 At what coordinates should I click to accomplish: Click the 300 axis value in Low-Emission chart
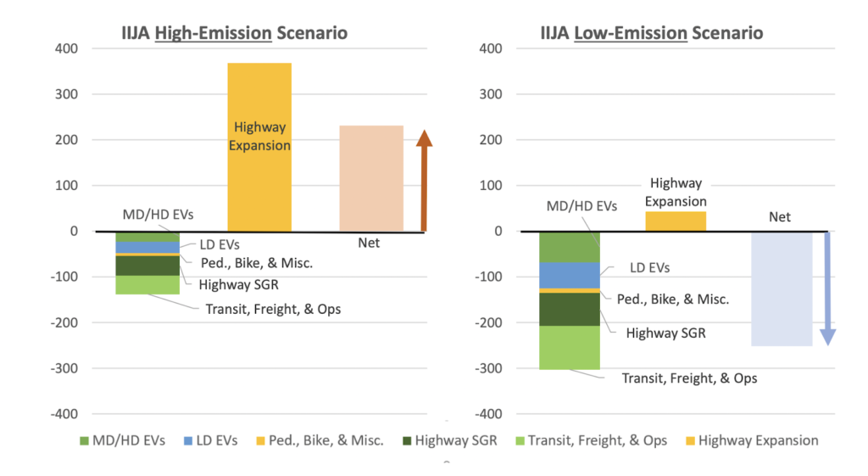(491, 94)
